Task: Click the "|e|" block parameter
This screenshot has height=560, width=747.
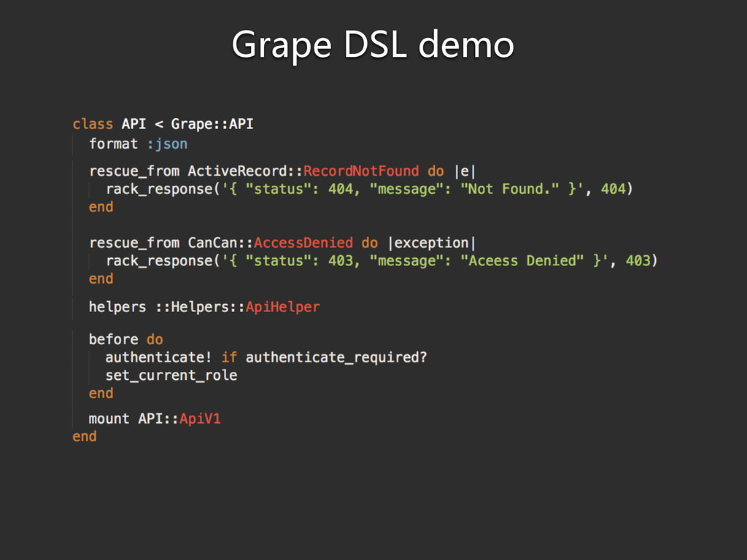Action: click(465, 171)
